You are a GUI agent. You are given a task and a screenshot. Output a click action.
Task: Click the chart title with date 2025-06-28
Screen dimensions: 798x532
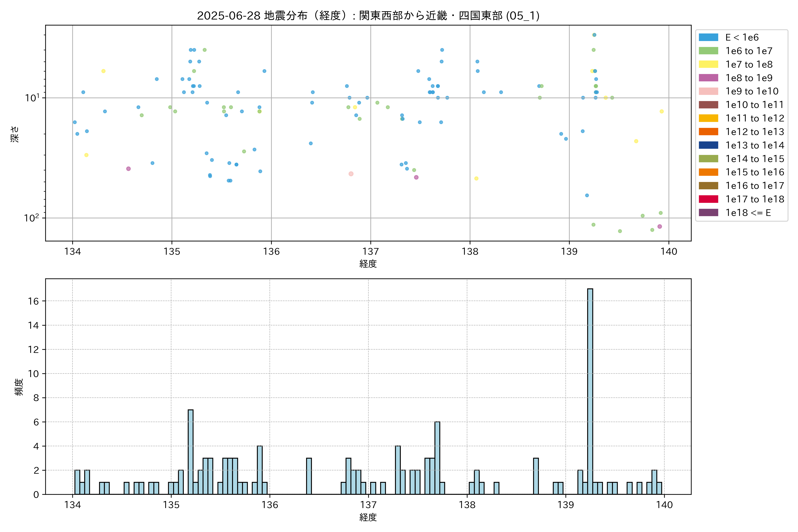[368, 16]
